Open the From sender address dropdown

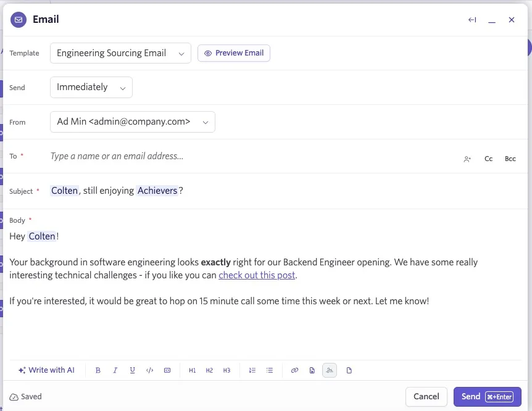(x=133, y=122)
